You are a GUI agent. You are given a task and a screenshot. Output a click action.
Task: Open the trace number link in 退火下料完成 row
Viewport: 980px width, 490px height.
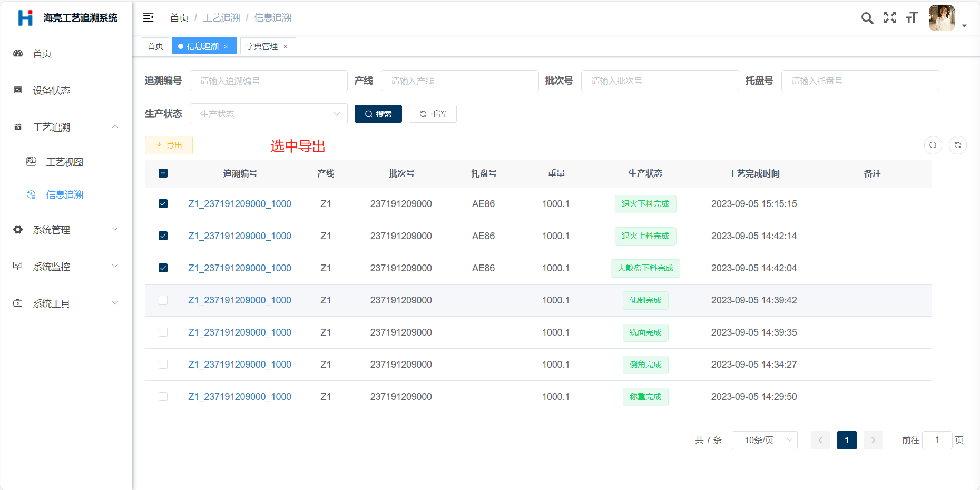click(240, 204)
